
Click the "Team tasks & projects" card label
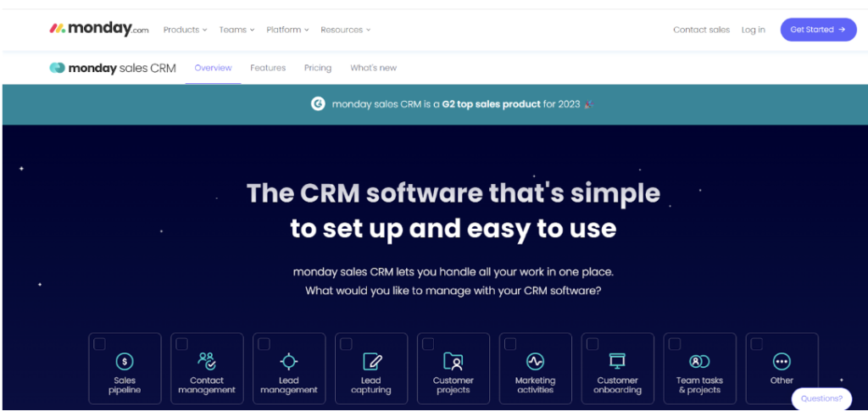click(x=699, y=385)
